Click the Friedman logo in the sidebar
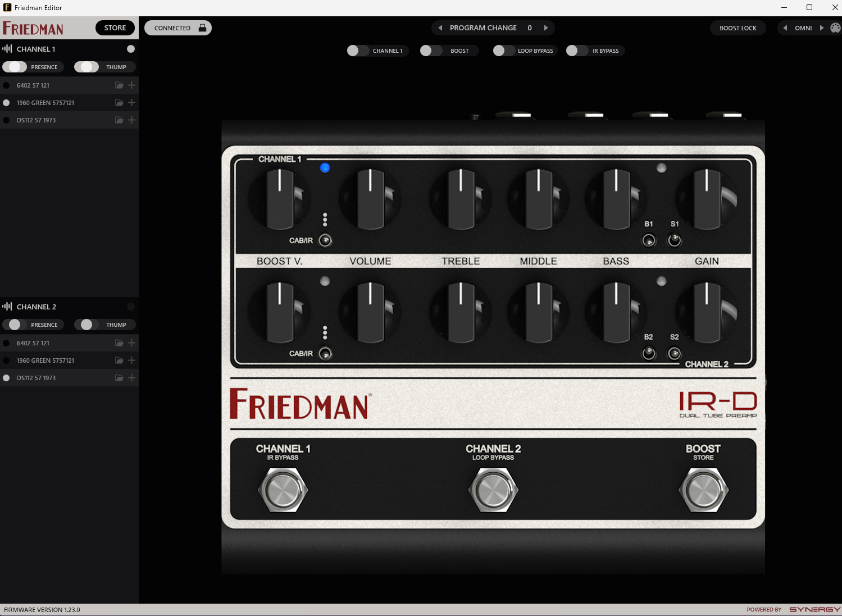The height and width of the screenshot is (616, 842). pos(33,28)
